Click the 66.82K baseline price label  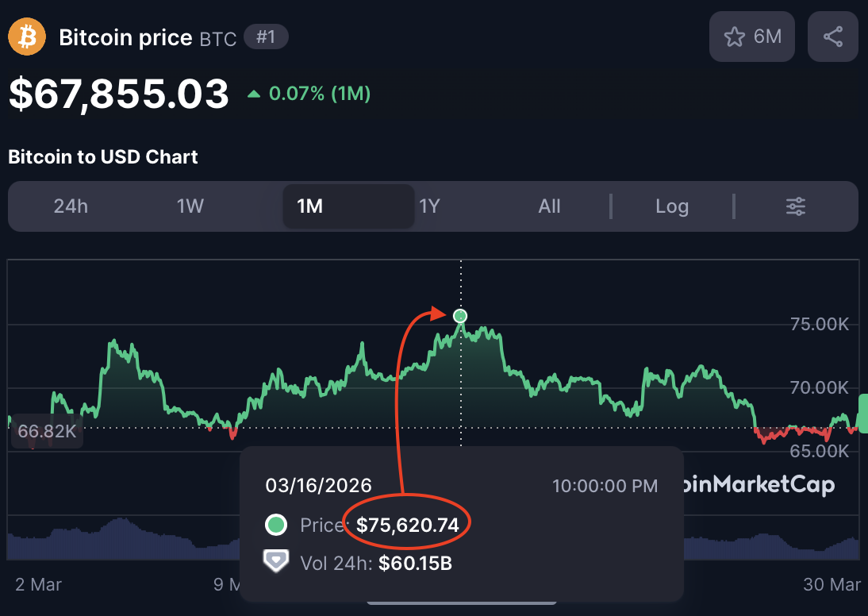tap(46, 431)
